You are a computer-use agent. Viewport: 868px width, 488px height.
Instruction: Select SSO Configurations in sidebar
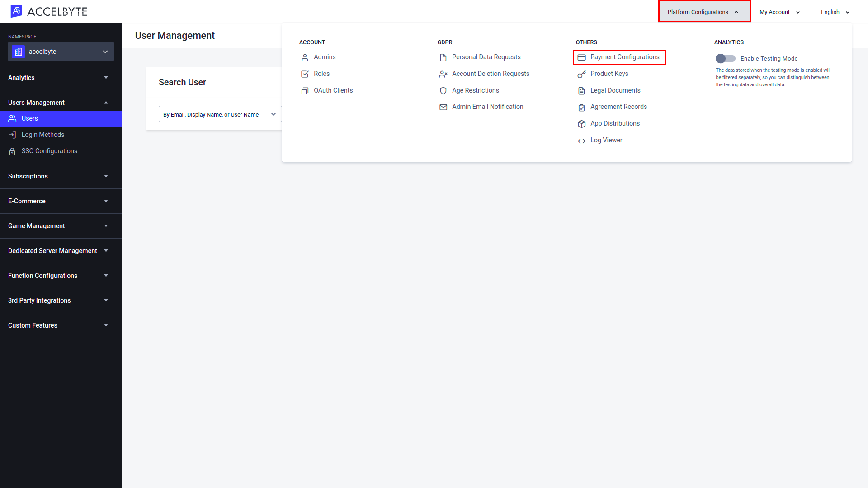click(x=49, y=151)
